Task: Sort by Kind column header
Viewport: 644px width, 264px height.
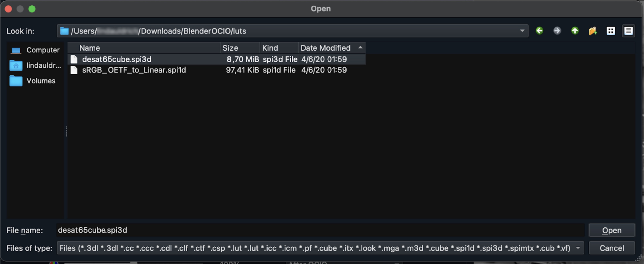Action: (279, 48)
